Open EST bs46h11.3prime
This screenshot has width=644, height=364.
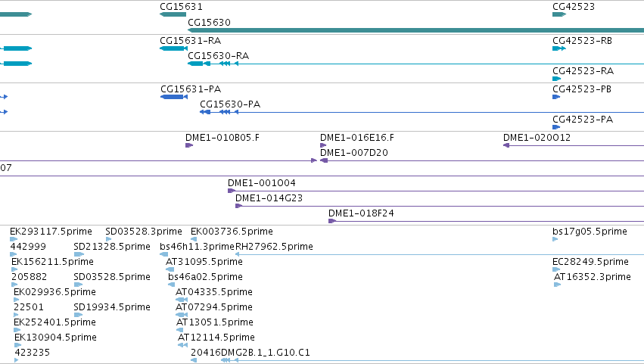click(x=198, y=247)
